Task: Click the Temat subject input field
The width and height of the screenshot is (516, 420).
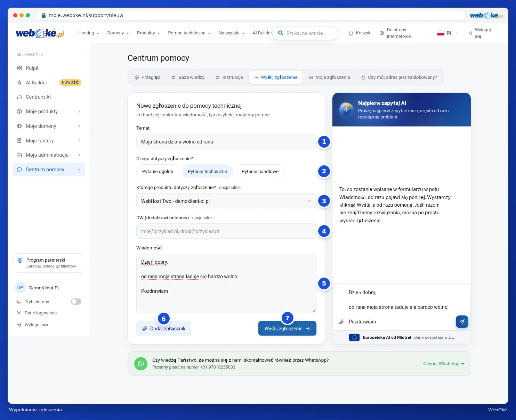Action: pyautogui.click(x=226, y=142)
